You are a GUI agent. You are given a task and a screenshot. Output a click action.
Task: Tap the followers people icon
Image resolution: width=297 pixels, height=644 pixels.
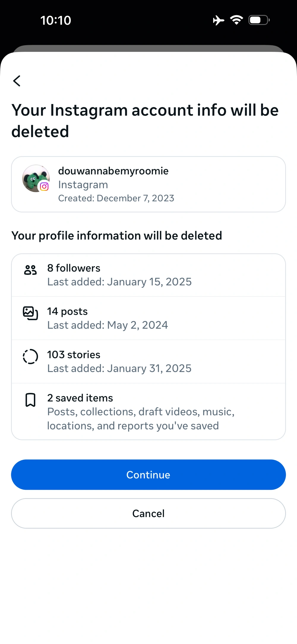pyautogui.click(x=30, y=270)
